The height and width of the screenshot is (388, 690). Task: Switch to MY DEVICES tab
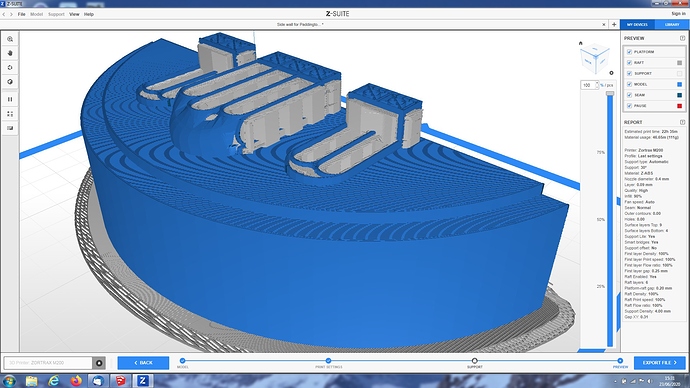tap(637, 25)
